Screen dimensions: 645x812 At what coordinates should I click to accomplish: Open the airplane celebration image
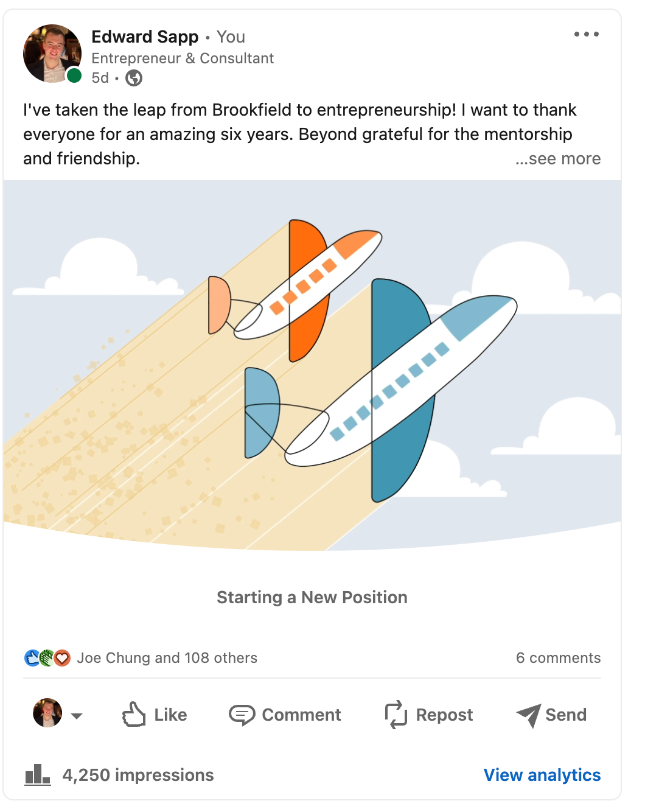312,365
